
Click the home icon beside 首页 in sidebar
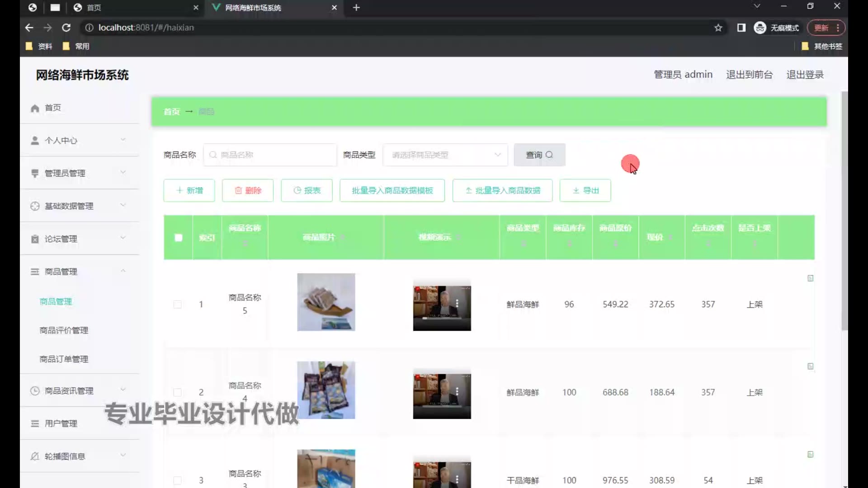click(x=35, y=108)
